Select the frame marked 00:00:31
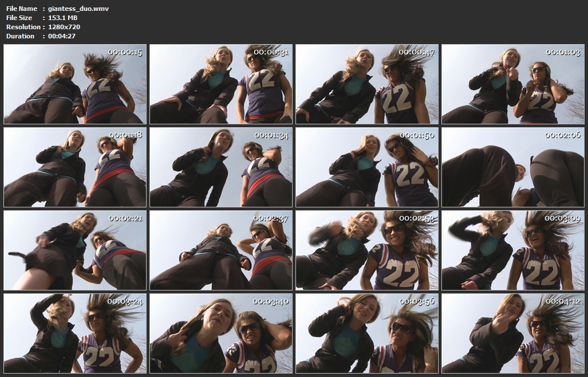Image resolution: width=588 pixels, height=377 pixels. point(221,84)
